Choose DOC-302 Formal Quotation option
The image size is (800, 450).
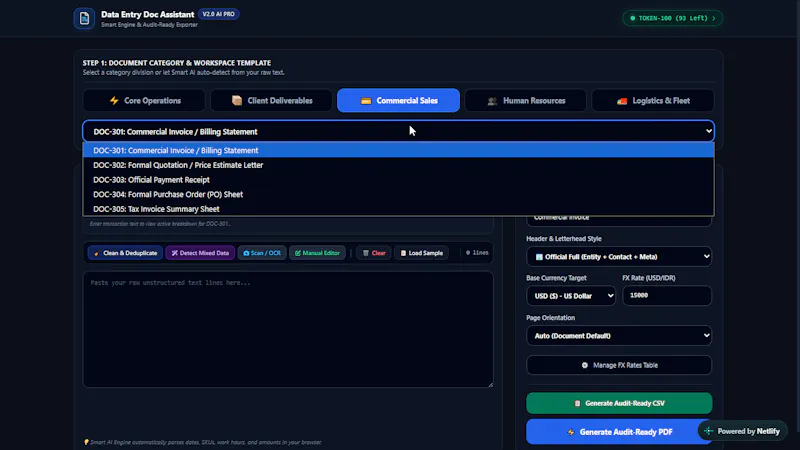398,165
